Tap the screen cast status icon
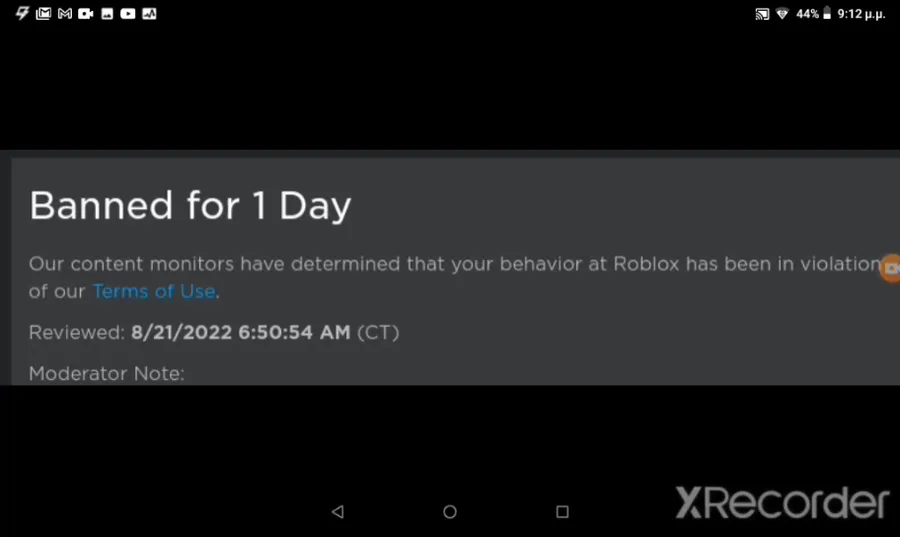This screenshot has height=537, width=900. tap(762, 14)
